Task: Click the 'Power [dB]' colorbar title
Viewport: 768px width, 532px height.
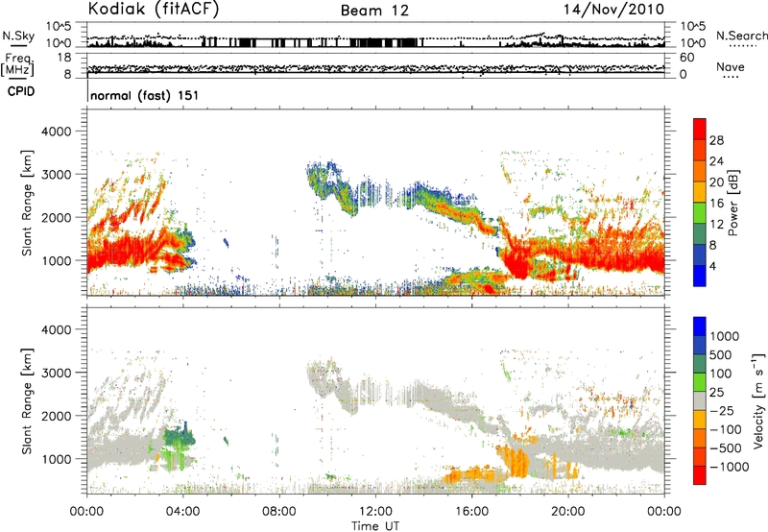Action: 733,203
